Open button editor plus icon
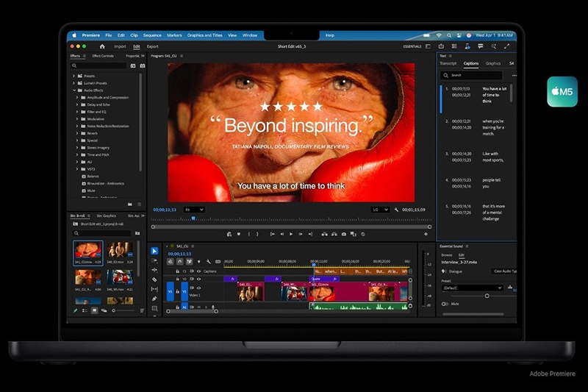This screenshot has width=588, height=392. tap(426, 234)
